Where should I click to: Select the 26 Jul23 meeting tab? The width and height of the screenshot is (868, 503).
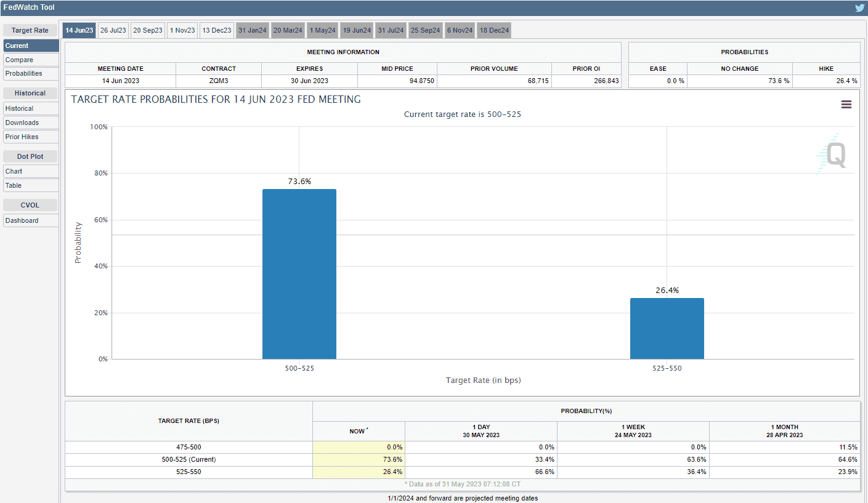(x=113, y=30)
